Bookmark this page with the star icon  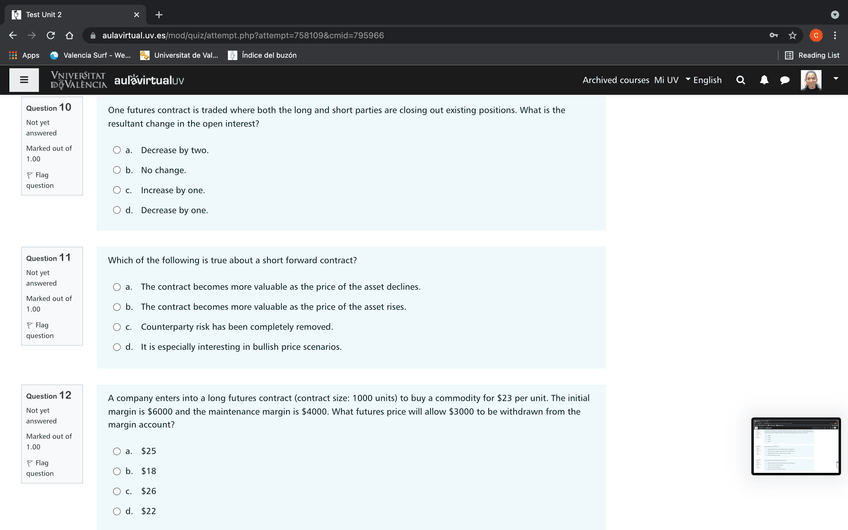tap(793, 35)
